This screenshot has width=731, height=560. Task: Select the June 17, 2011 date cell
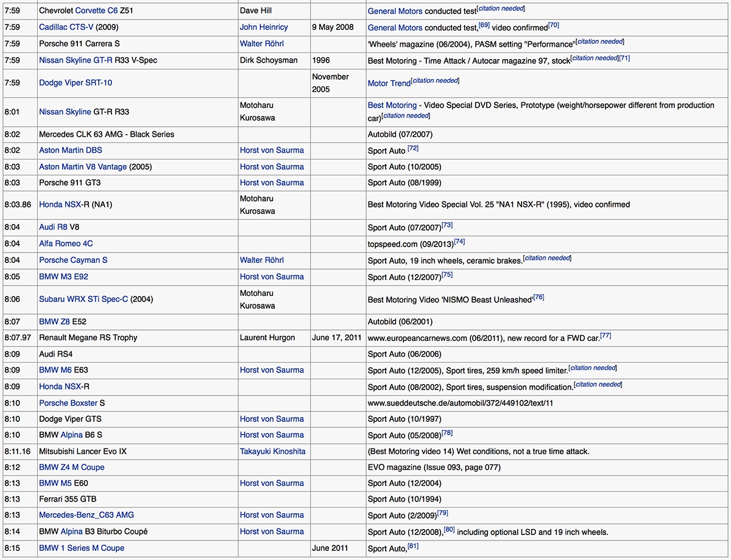tap(338, 337)
